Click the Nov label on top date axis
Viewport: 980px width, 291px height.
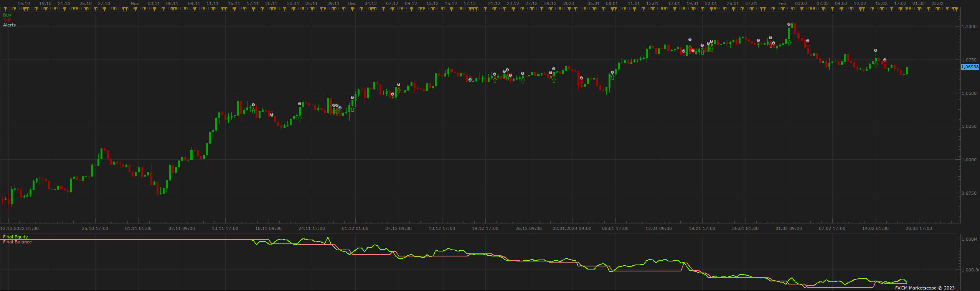click(135, 3)
